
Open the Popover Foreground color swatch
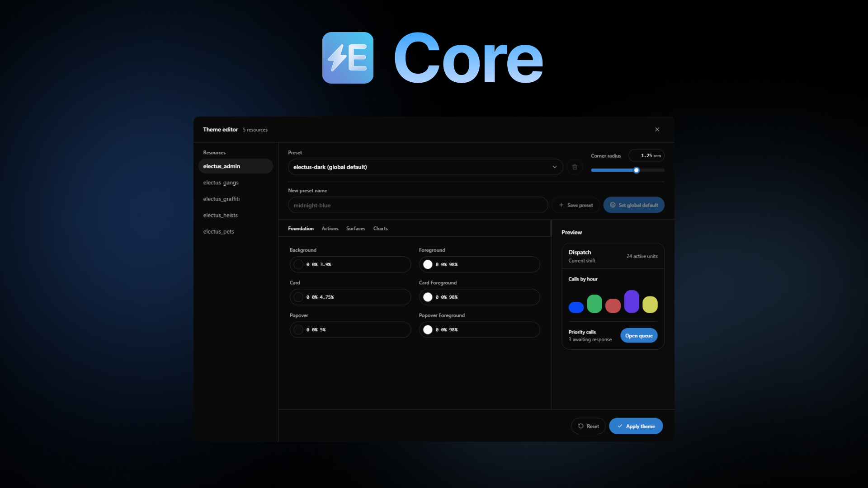[428, 330]
